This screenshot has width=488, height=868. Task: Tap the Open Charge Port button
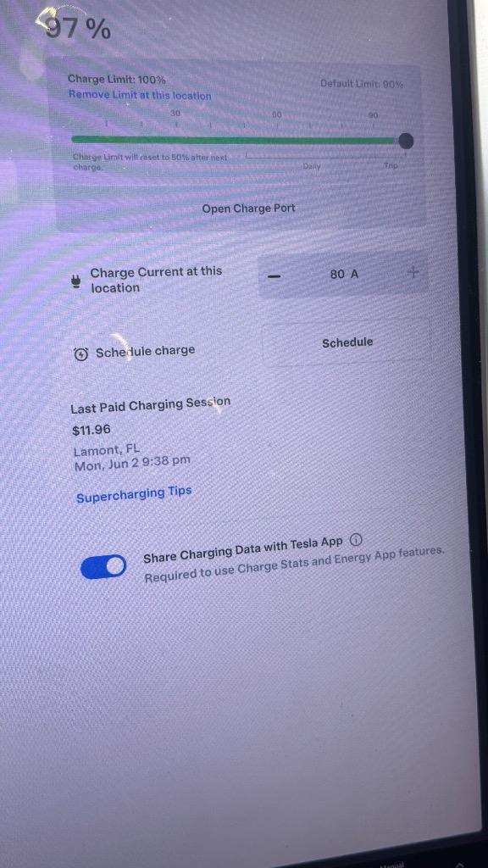pyautogui.click(x=248, y=209)
